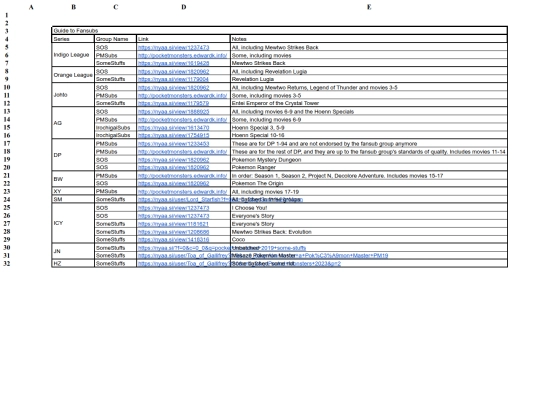This screenshot has width=540, height=405.
Task: Click 'SomeStuffs' group cell in row 28
Action: [115, 232]
